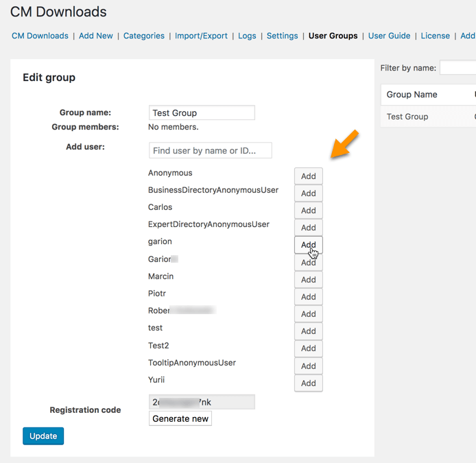476x463 pixels.
Task: Click Add button next to Anonymous
Action: 308,176
